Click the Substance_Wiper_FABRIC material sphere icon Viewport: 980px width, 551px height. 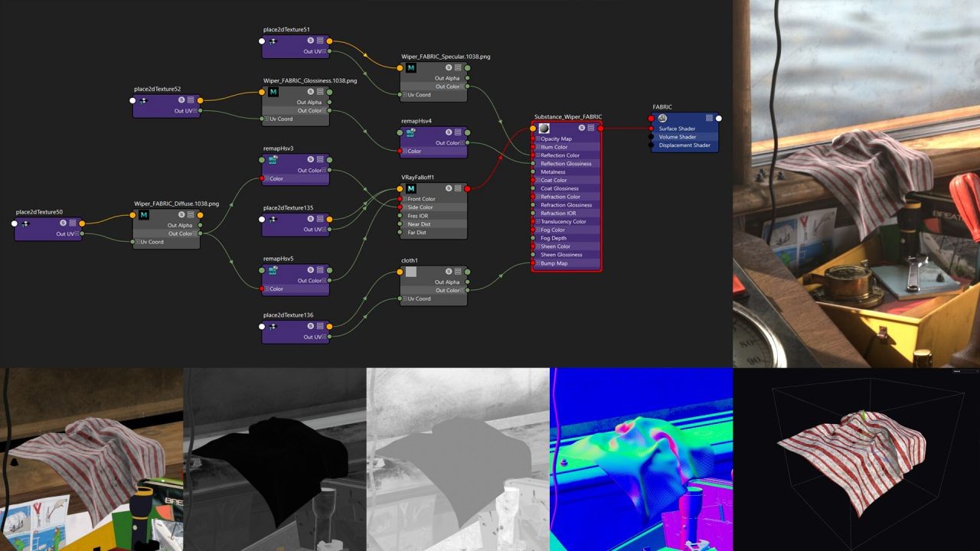pyautogui.click(x=544, y=128)
